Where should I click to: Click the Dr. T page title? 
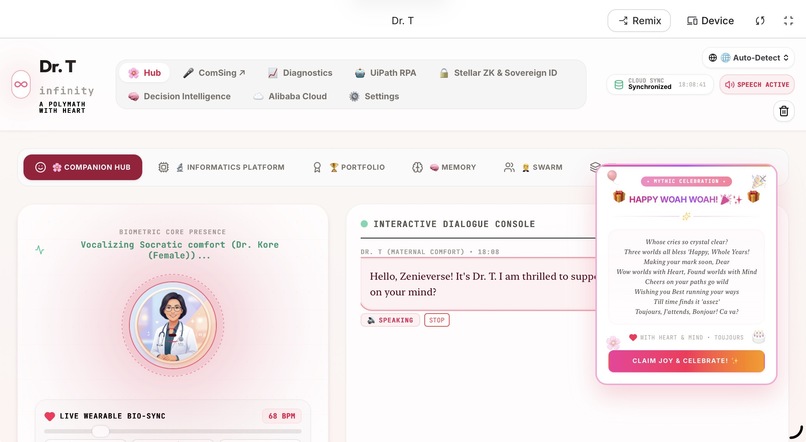tap(402, 21)
